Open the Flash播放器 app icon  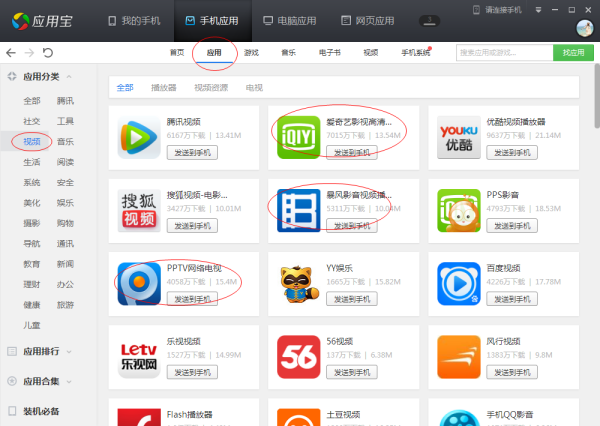tap(139, 417)
